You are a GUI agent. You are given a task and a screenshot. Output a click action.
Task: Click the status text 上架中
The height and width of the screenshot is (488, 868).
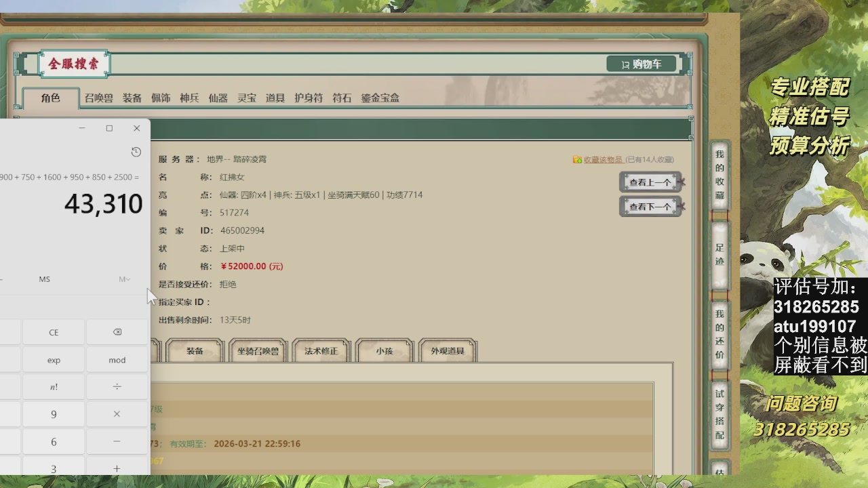232,249
